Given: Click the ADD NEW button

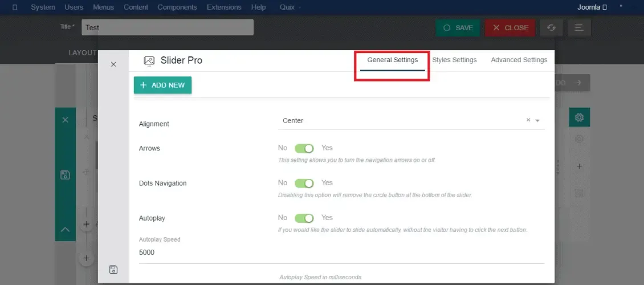Looking at the screenshot, I should pos(162,85).
